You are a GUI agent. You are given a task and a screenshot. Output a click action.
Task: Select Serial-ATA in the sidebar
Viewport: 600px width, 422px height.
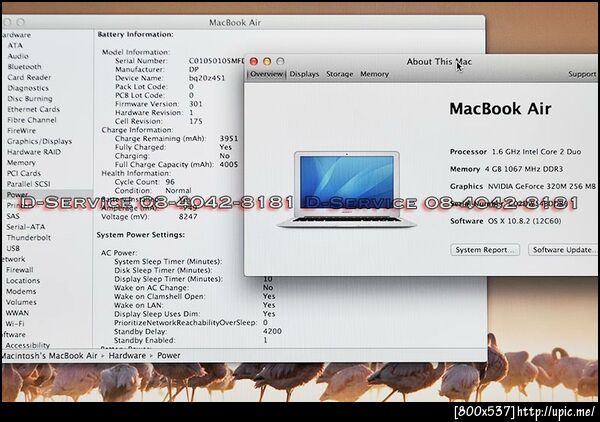[26, 227]
